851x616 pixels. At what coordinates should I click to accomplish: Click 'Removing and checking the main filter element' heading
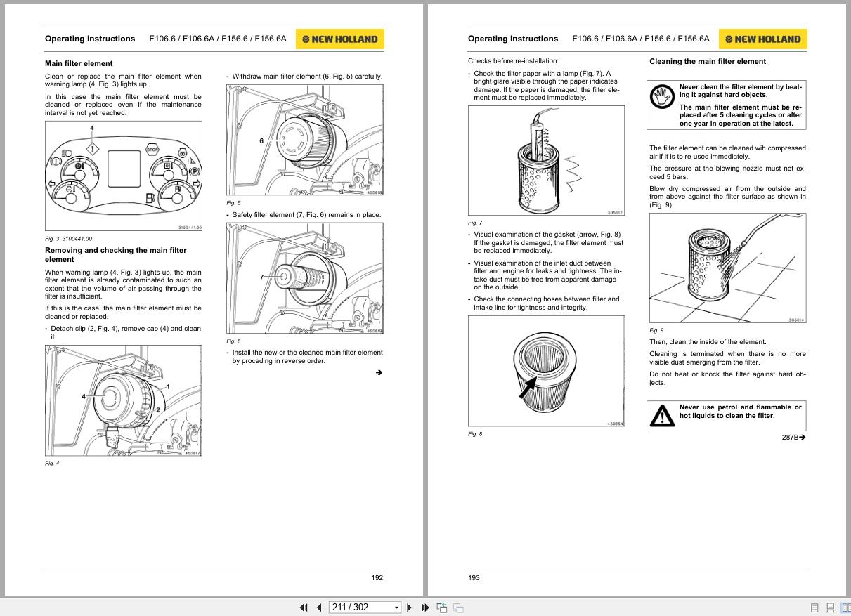point(116,254)
